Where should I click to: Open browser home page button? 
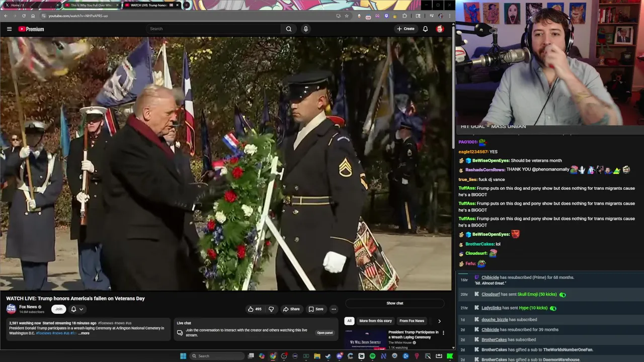coord(33,16)
